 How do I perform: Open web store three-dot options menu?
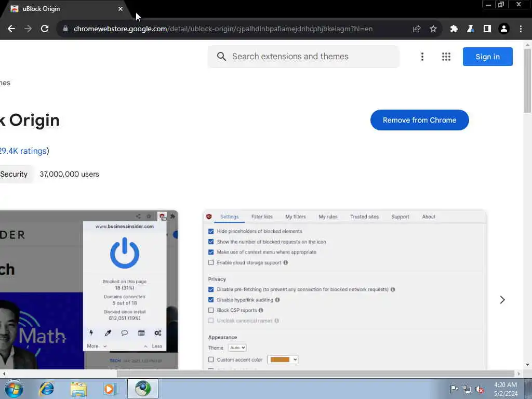tap(422, 57)
